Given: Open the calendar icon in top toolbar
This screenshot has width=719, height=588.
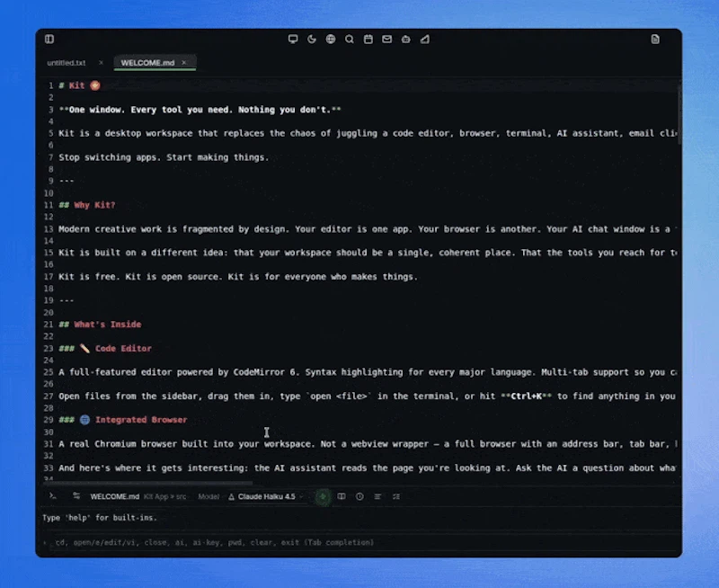Looking at the screenshot, I should click(368, 39).
